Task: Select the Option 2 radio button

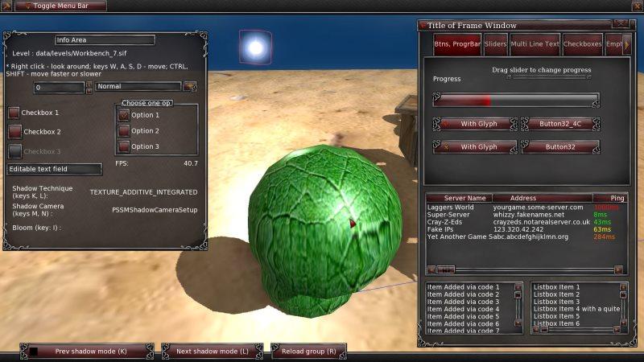Action: (123, 130)
